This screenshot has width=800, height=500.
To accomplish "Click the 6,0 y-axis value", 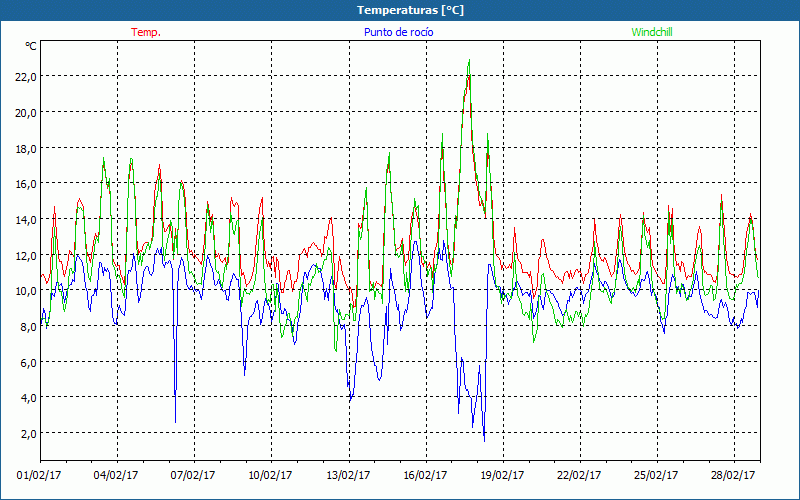I will coord(28,362).
